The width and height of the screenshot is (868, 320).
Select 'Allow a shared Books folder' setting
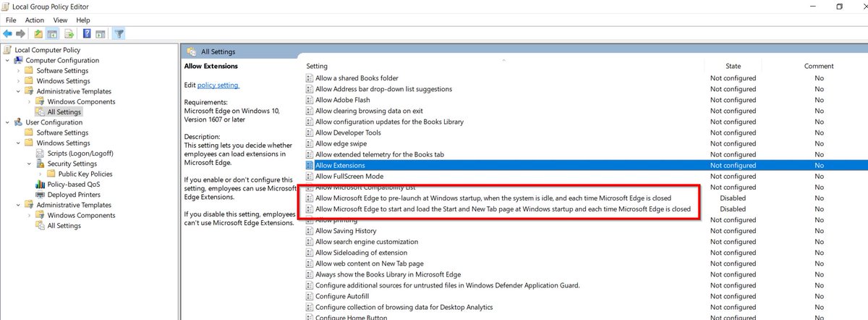tap(357, 78)
